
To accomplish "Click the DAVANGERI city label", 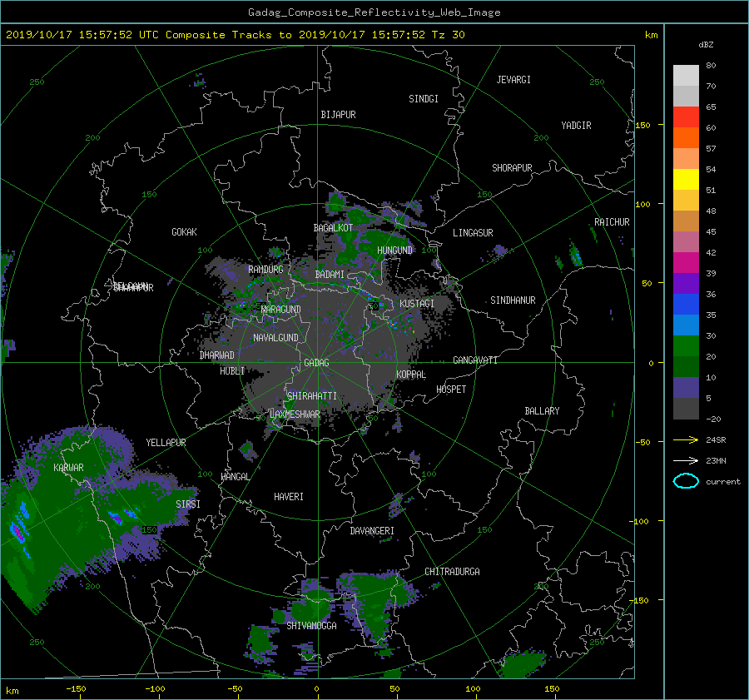I will 372,531.
